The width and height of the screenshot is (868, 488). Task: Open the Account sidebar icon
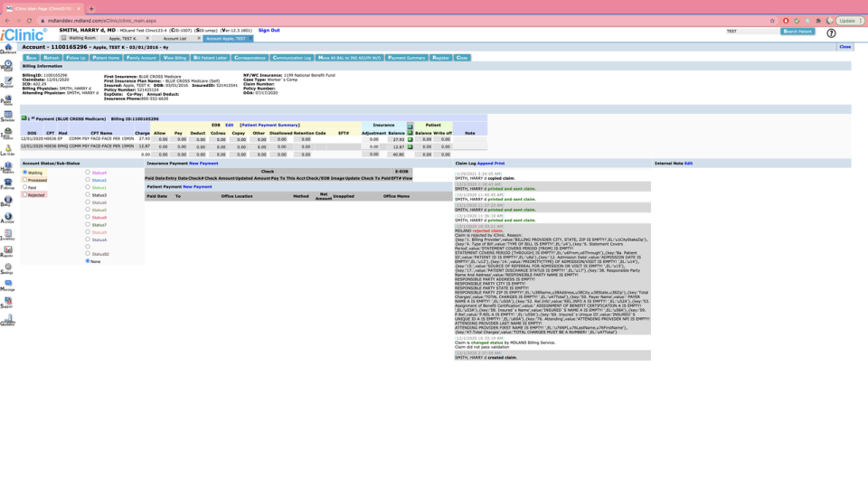tap(8, 218)
